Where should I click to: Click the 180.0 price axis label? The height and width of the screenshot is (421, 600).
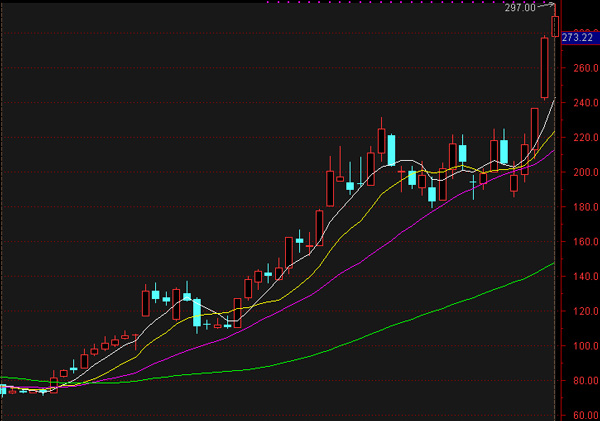click(x=586, y=207)
